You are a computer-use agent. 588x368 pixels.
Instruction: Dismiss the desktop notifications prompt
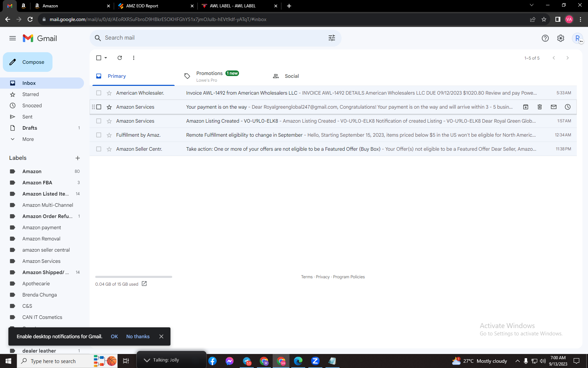coord(161,336)
